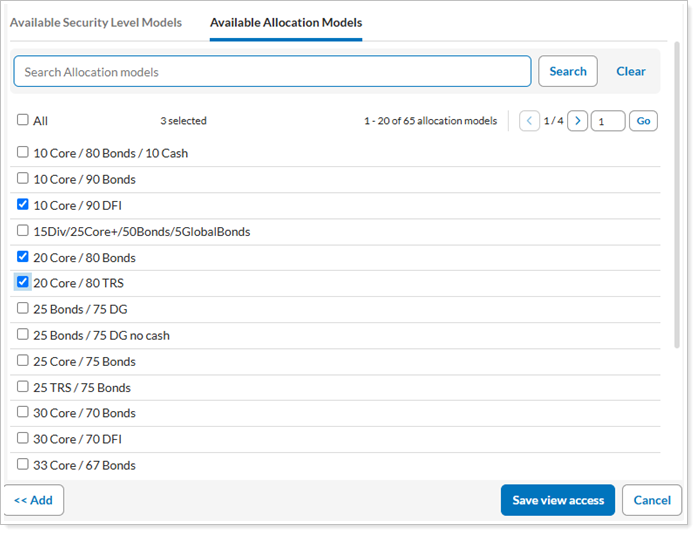Click the vertical scrollbar of the list
697x534 pixels.
677,195
